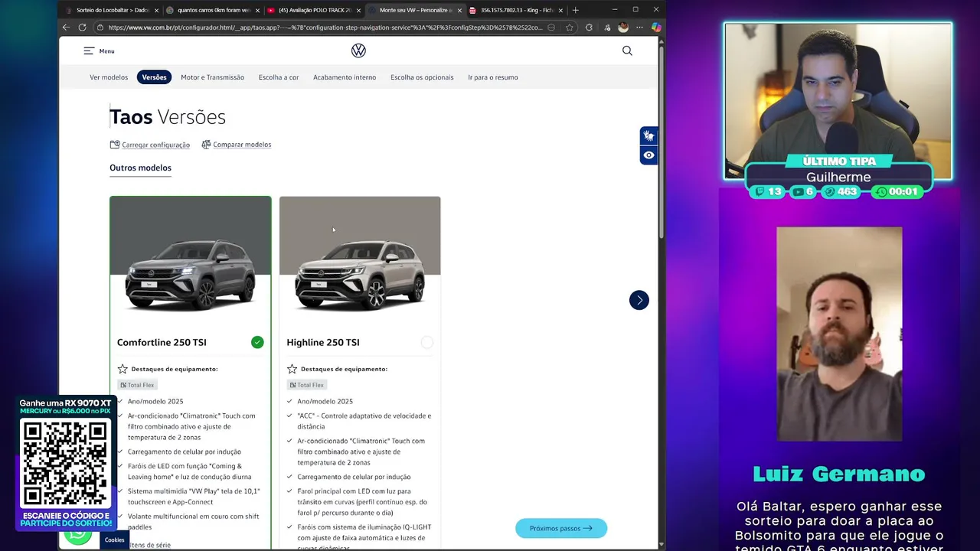Screen dimensions: 980x551
Task: Click the green Comfortline 250 TSI checkmark
Action: click(257, 342)
